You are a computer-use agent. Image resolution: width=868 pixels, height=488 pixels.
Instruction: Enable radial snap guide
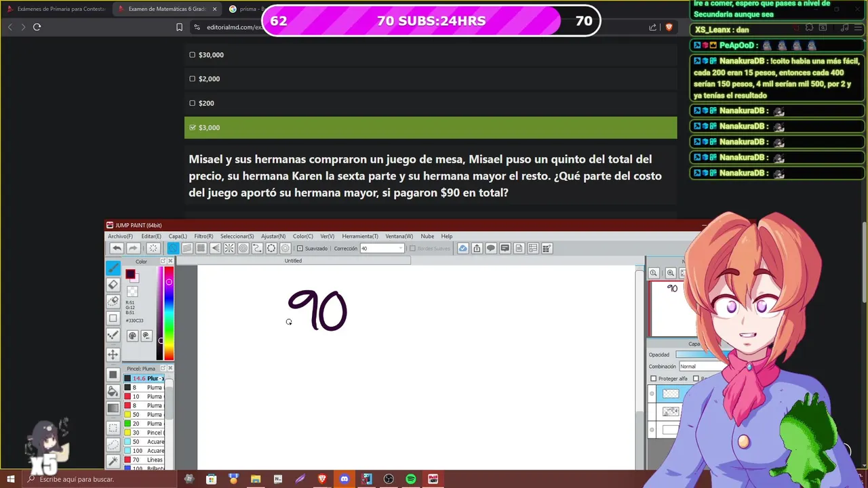click(229, 249)
